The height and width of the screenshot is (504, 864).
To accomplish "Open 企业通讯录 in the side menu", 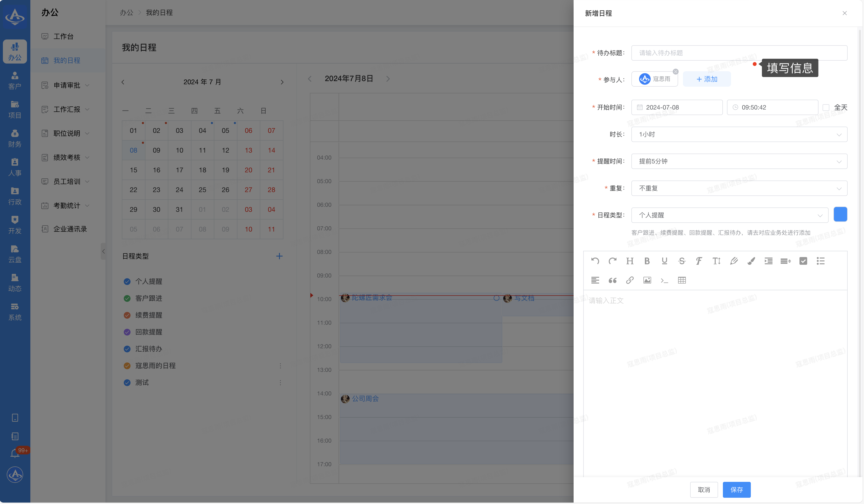I will coord(70,229).
